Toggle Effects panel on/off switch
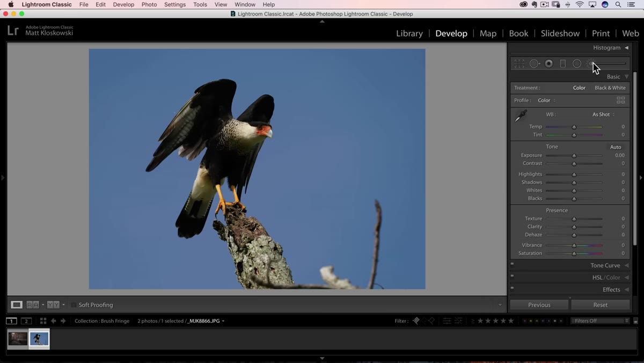The height and width of the screenshot is (363, 644). pos(513,288)
